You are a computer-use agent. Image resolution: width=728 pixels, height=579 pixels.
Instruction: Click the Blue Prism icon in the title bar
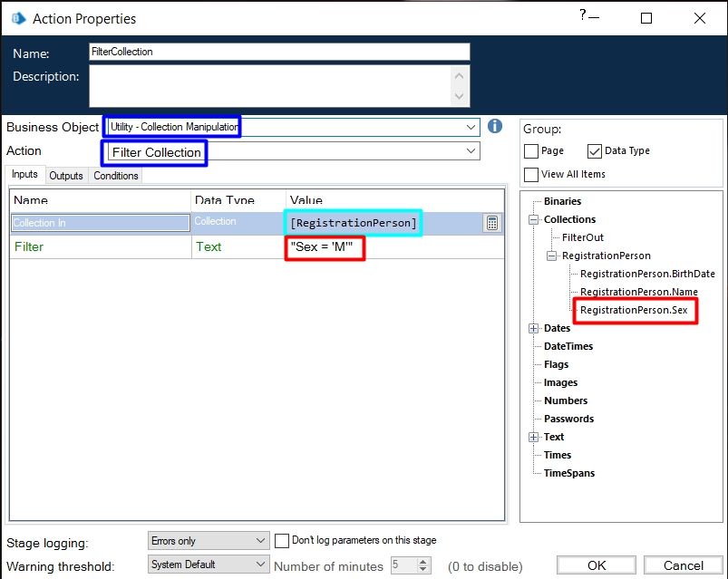click(17, 18)
